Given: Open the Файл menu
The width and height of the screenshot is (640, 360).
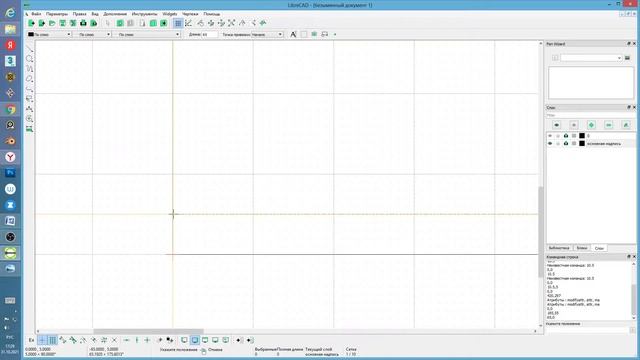Looking at the screenshot, I should coord(36,14).
